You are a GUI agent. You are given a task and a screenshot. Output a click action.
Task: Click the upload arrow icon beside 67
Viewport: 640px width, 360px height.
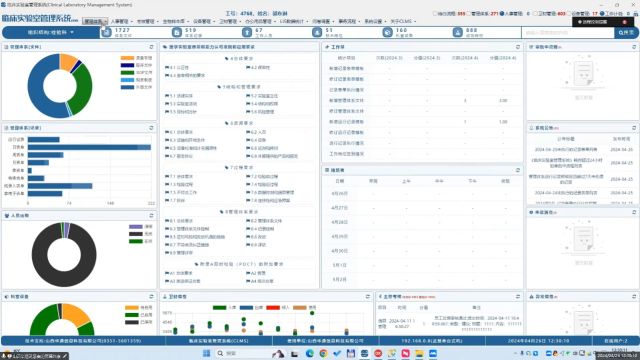pos(247,32)
